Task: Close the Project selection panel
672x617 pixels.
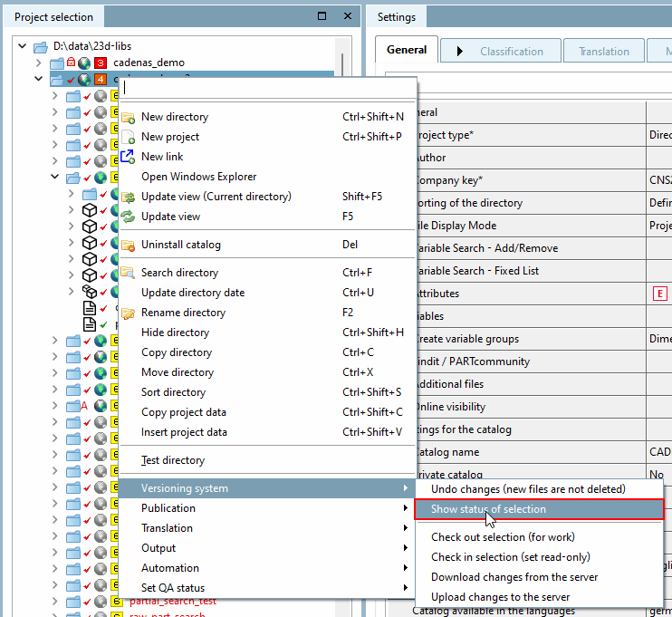Action: tap(348, 16)
